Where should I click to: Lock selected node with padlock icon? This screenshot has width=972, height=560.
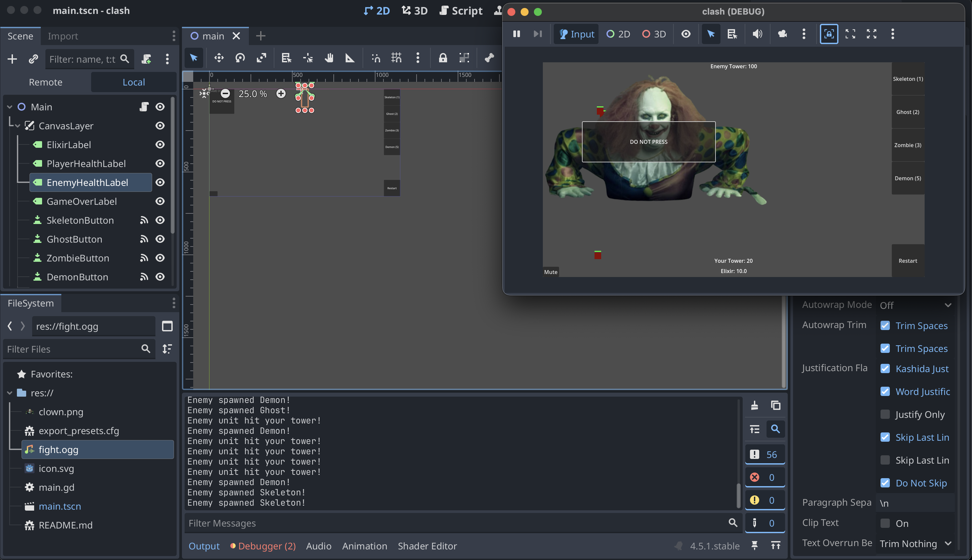point(443,58)
